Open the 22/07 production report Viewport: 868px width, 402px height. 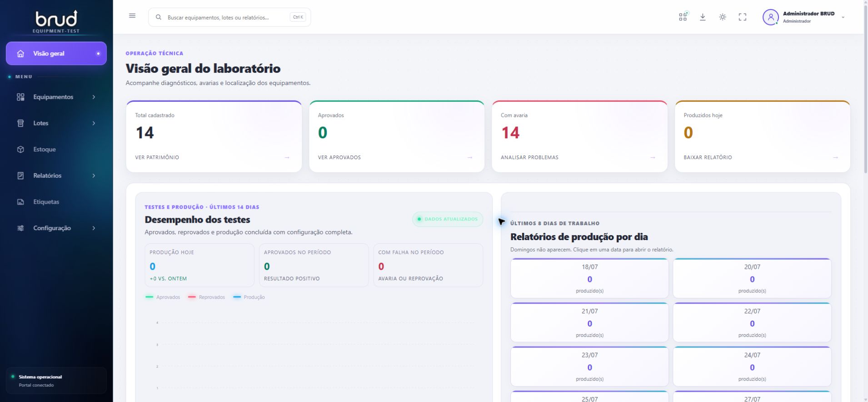(x=752, y=322)
